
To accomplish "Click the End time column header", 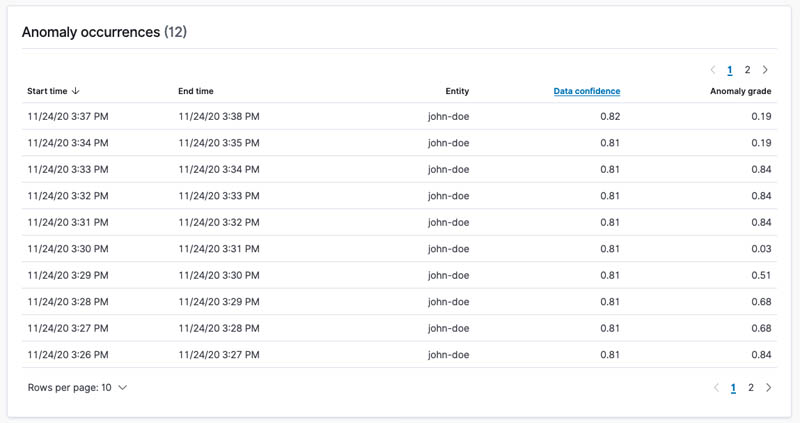I will (196, 91).
